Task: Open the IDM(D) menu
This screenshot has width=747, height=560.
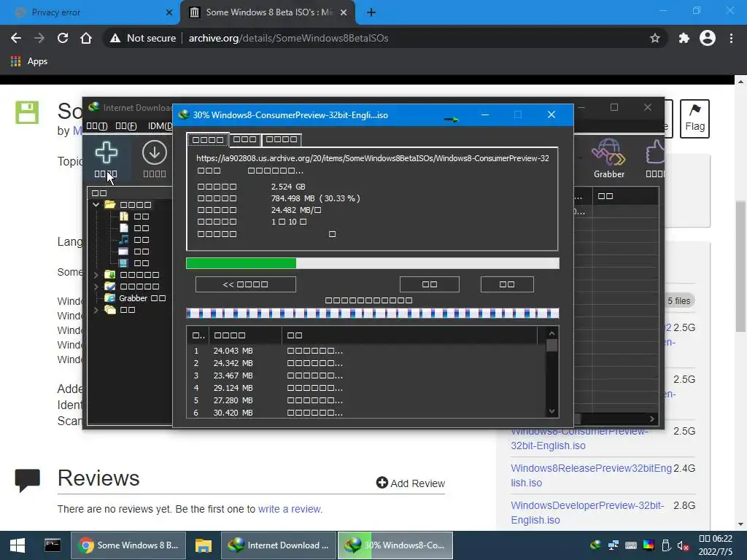Action: [160, 126]
